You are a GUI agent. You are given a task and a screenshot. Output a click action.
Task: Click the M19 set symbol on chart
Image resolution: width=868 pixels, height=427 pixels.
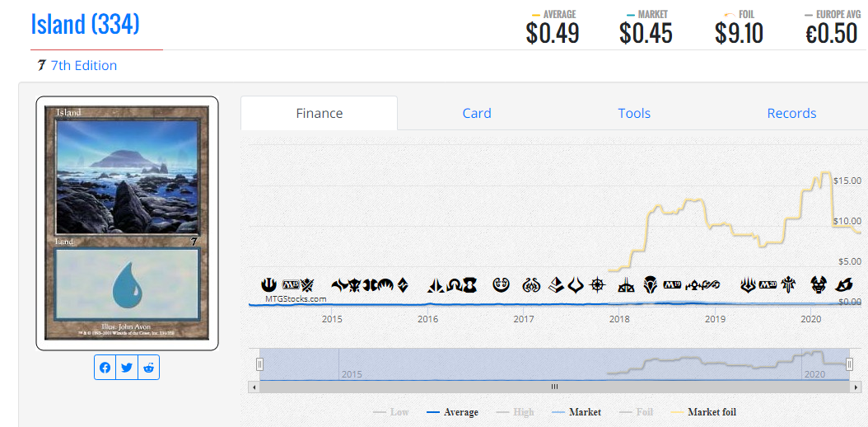pos(673,285)
